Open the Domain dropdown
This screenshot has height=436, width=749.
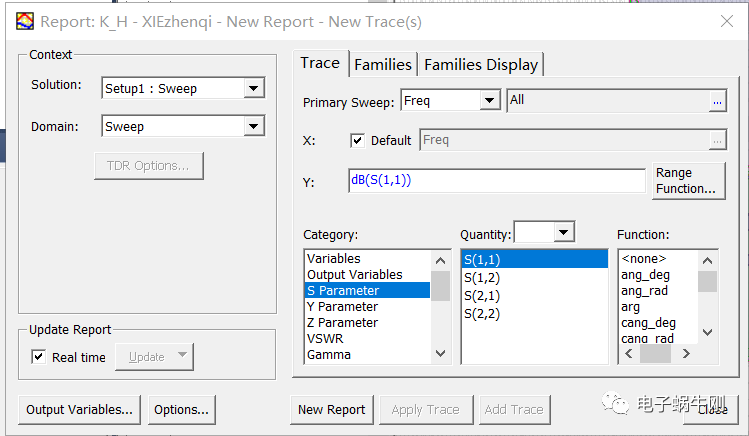tap(253, 127)
